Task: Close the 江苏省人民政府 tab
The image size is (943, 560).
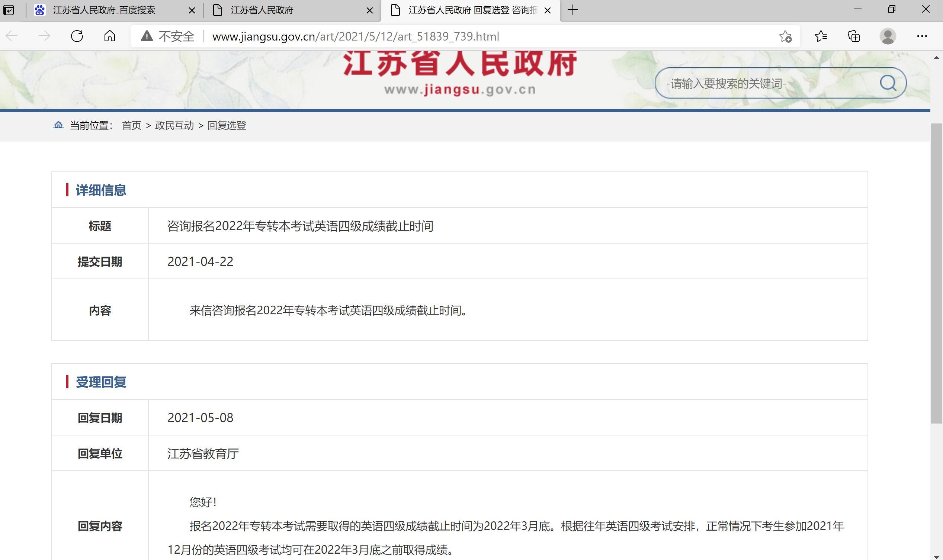Action: coord(370,10)
